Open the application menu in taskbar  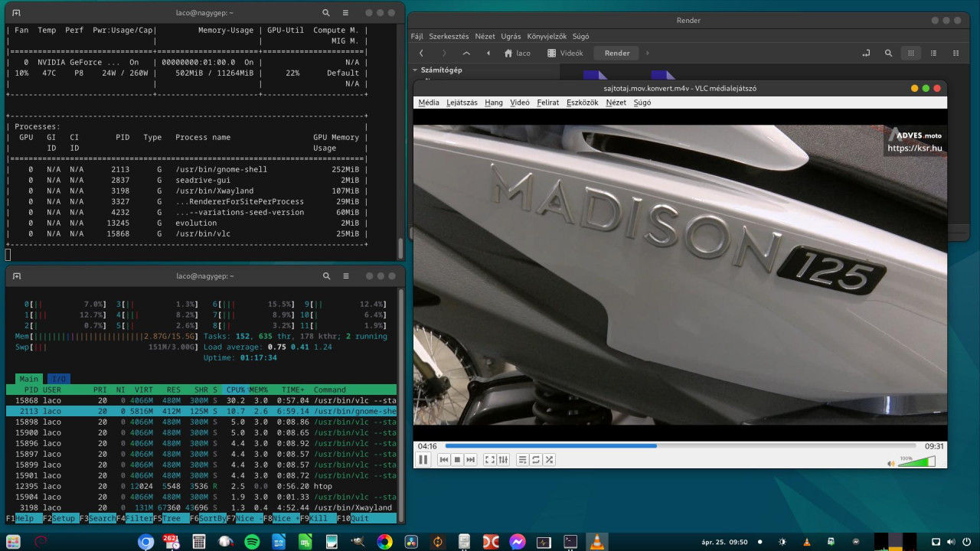point(15,542)
